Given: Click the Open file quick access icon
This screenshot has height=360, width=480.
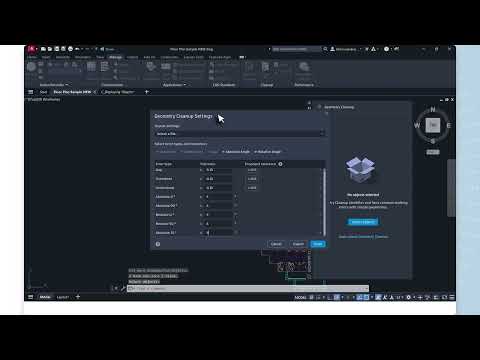Looking at the screenshot, I should point(50,49).
